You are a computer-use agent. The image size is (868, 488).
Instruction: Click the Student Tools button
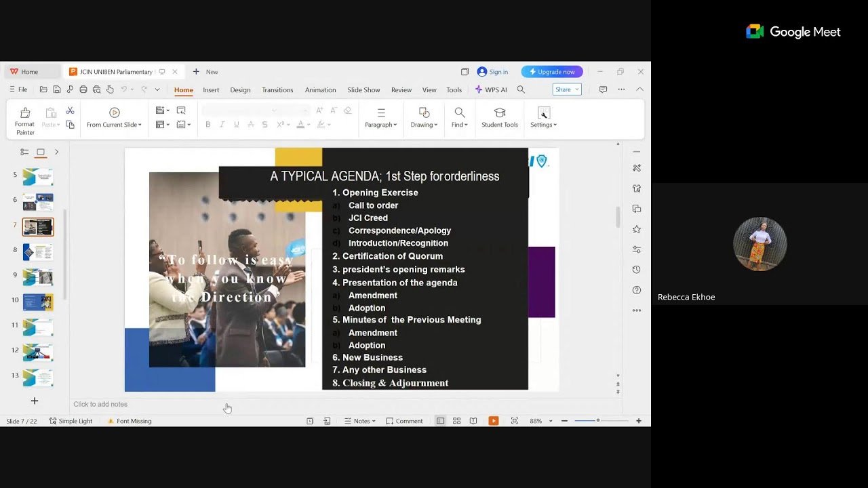500,118
